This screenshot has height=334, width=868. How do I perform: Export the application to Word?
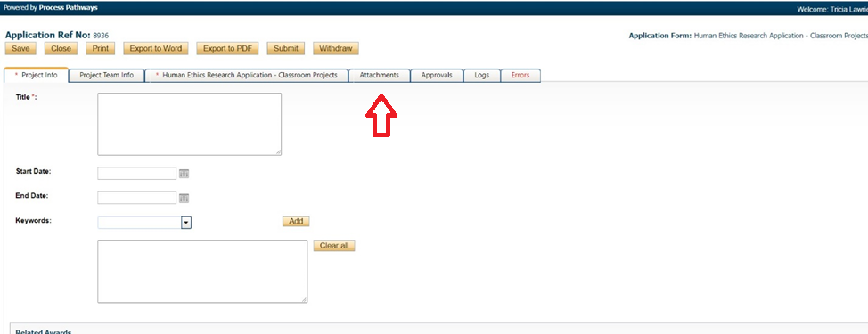click(156, 49)
